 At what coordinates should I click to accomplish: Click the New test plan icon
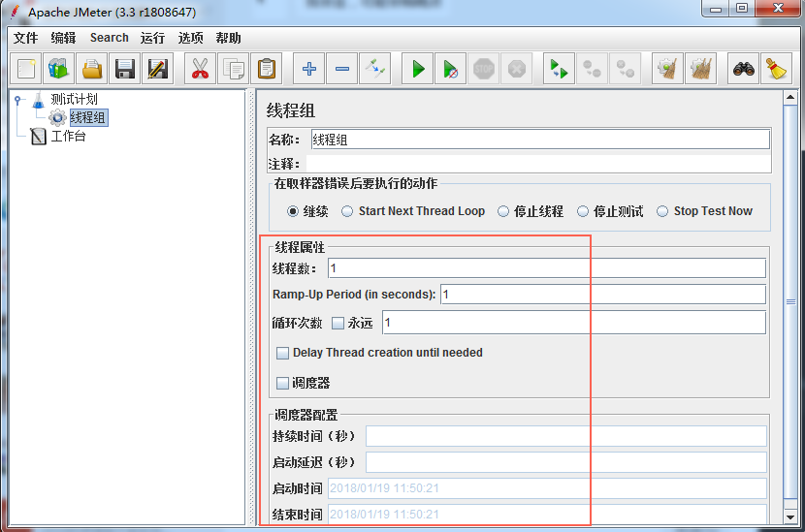click(26, 69)
